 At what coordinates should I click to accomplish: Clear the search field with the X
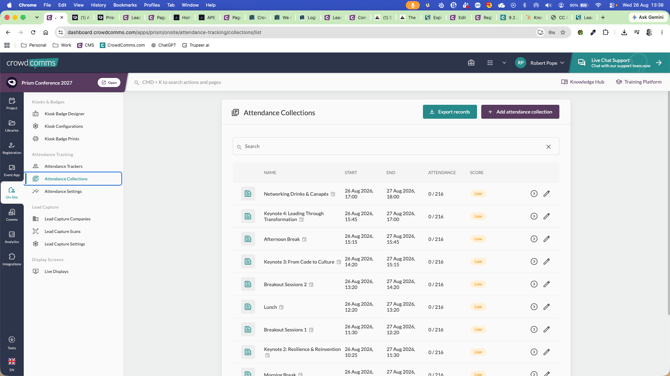548,147
